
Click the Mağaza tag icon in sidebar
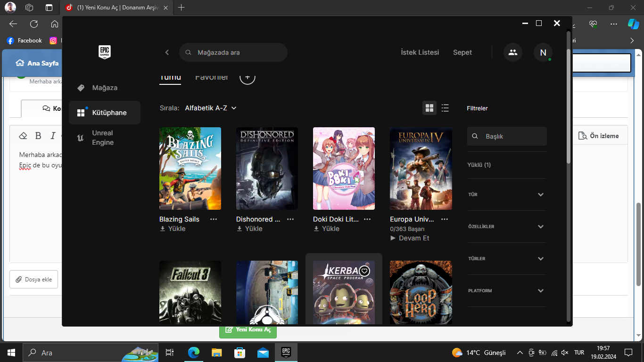pos(81,88)
